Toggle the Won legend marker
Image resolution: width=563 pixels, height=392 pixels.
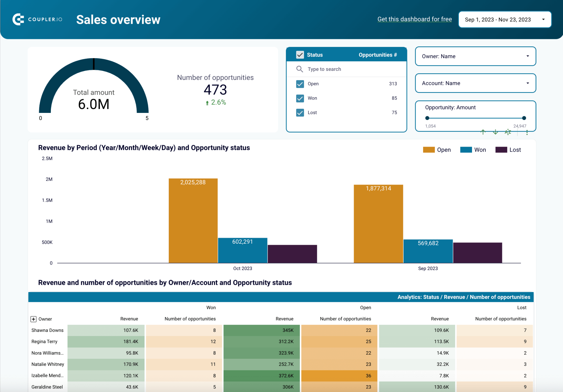tap(466, 150)
